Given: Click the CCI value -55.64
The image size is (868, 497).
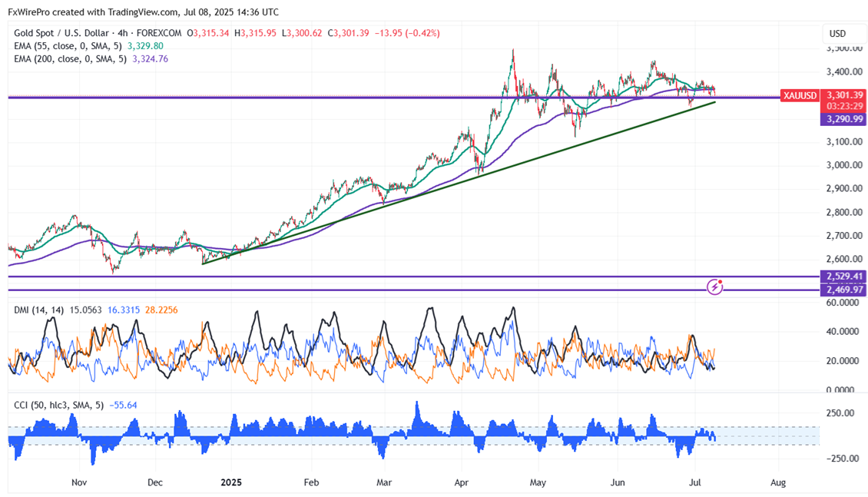Looking at the screenshot, I should click(x=123, y=405).
